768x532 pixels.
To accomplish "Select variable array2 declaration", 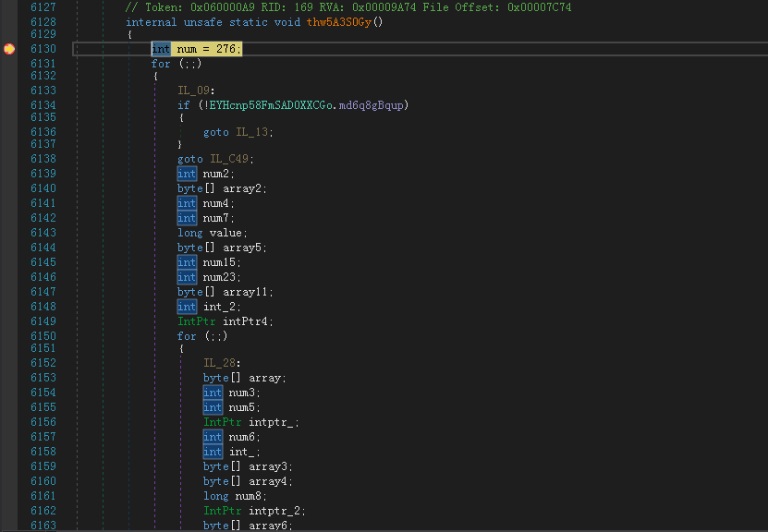I will 242,188.
